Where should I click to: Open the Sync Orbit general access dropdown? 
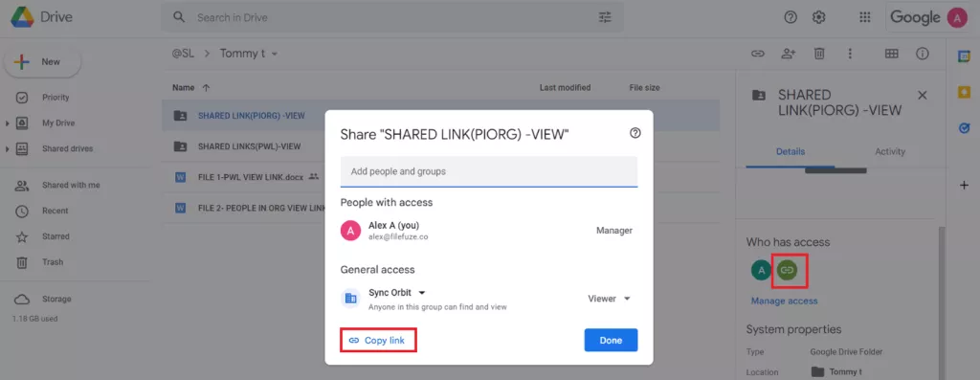click(x=397, y=293)
